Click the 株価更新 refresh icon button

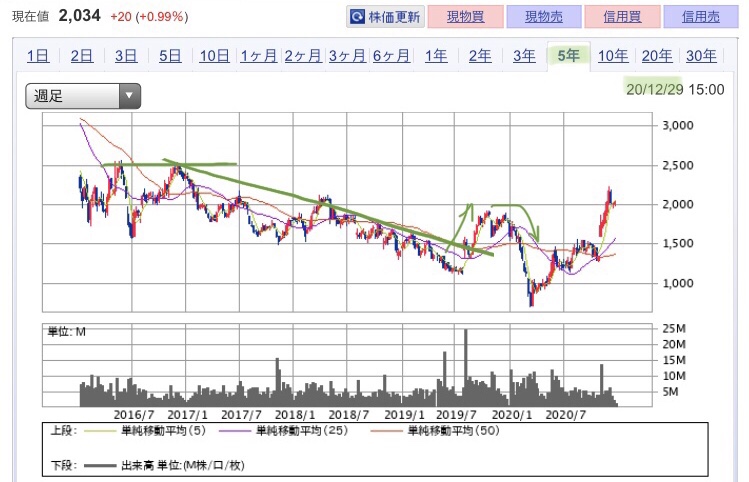point(386,18)
